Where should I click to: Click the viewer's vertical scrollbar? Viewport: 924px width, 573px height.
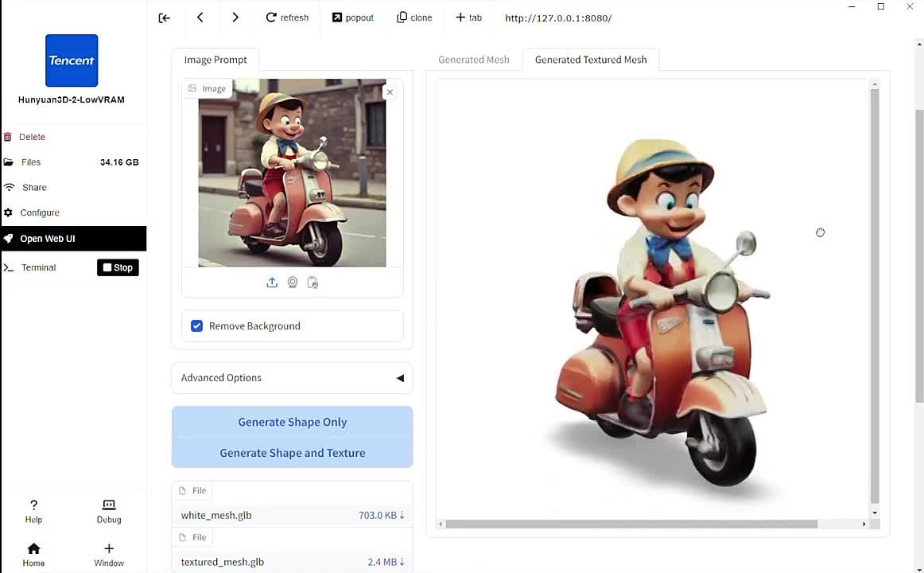point(875,294)
